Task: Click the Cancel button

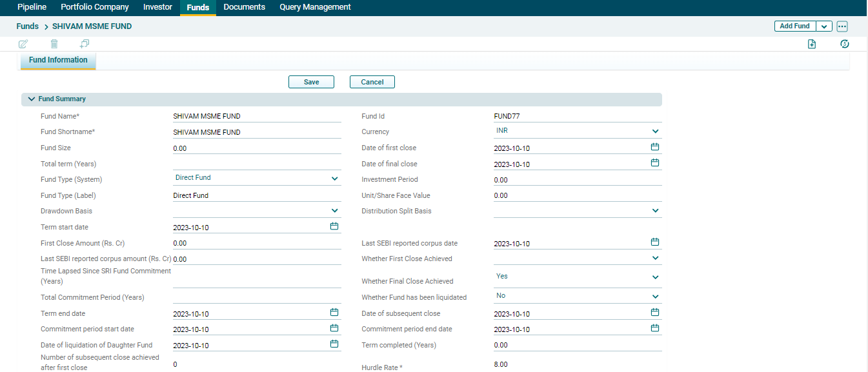Action: click(x=372, y=82)
